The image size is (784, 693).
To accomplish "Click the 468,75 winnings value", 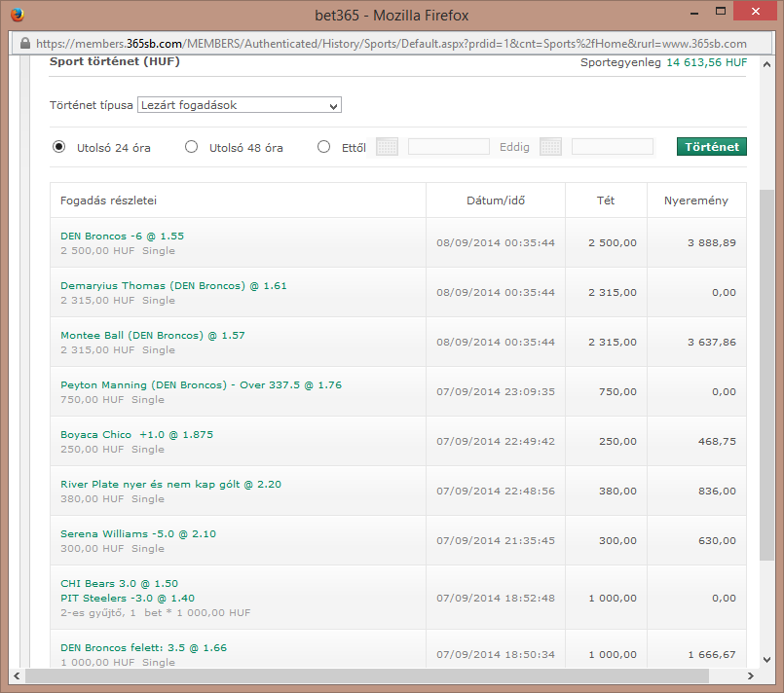I will [717, 441].
